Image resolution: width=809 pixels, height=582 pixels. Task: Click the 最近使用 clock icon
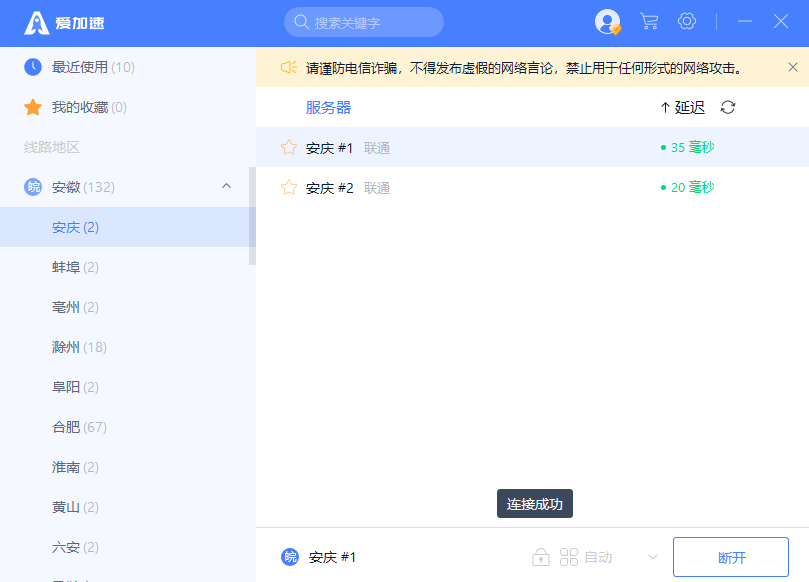coord(33,67)
